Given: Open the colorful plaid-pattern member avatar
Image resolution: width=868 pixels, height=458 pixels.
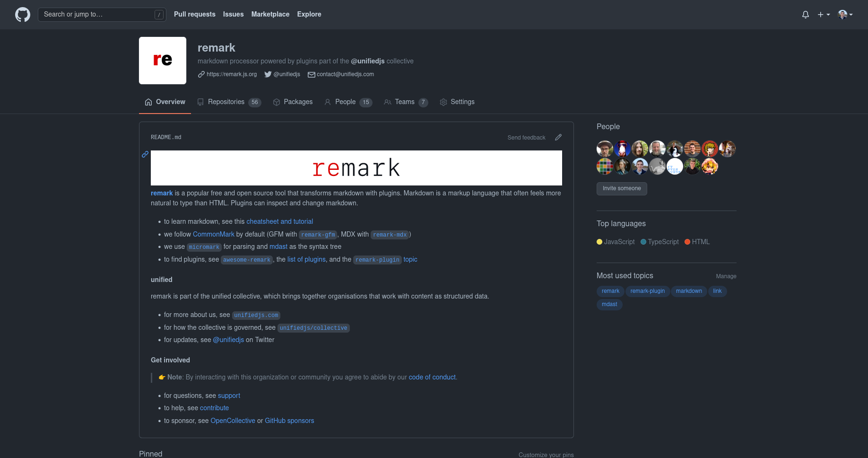Looking at the screenshot, I should pyautogui.click(x=605, y=167).
